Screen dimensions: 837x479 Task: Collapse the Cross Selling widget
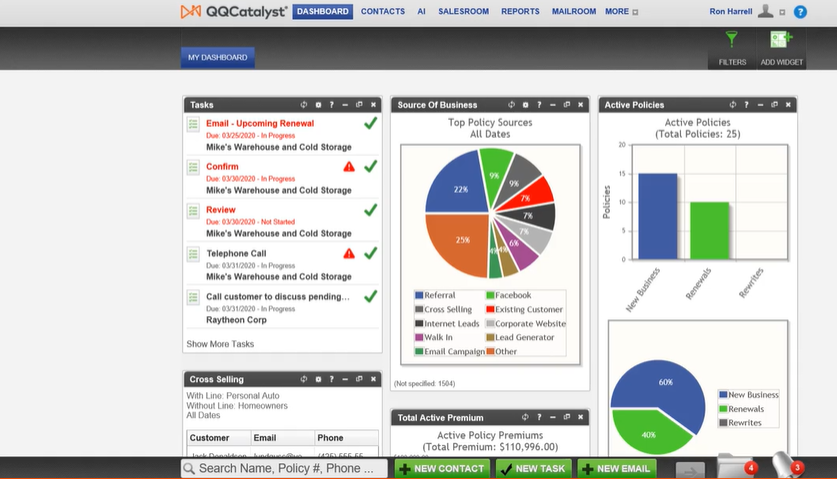pyautogui.click(x=345, y=379)
